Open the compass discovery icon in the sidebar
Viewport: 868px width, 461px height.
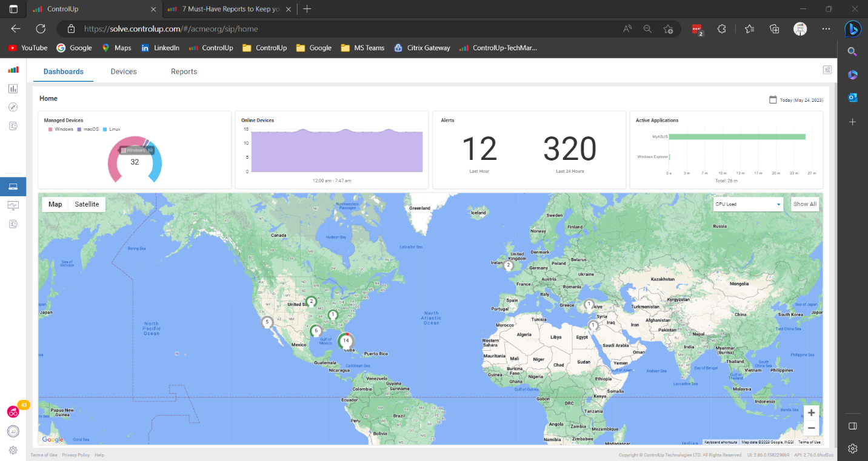[13, 107]
